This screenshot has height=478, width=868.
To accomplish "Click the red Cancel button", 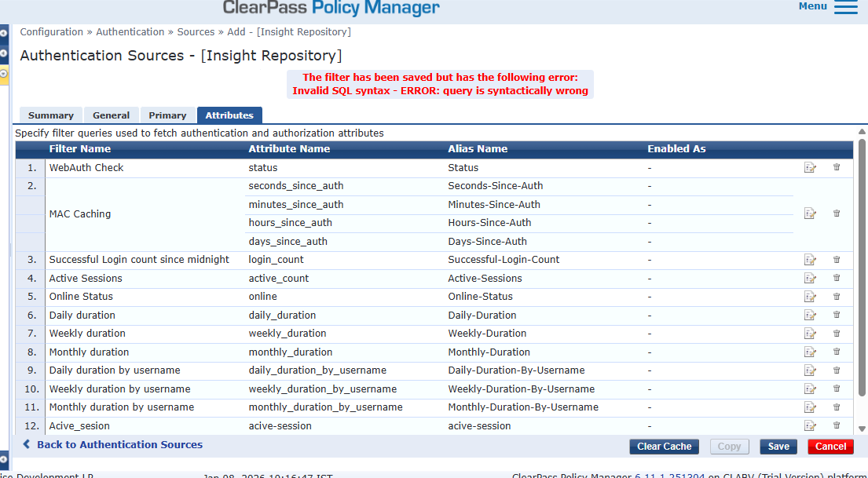I will coord(830,447).
